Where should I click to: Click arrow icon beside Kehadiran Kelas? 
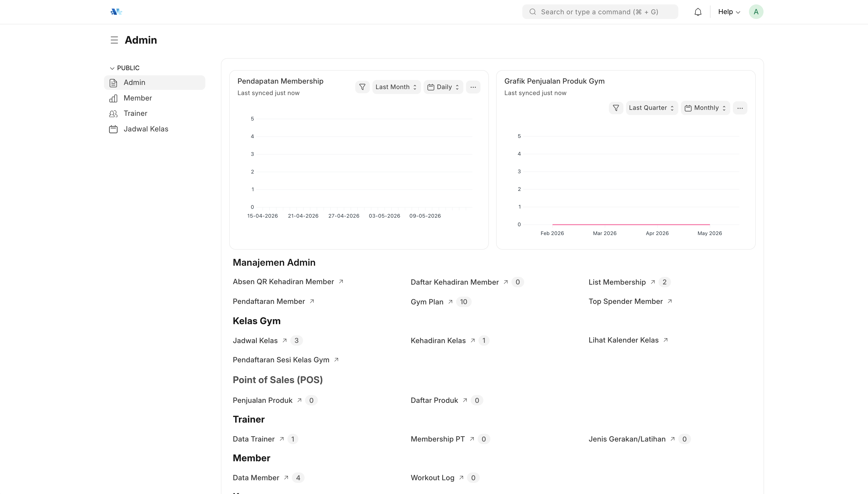472,340
